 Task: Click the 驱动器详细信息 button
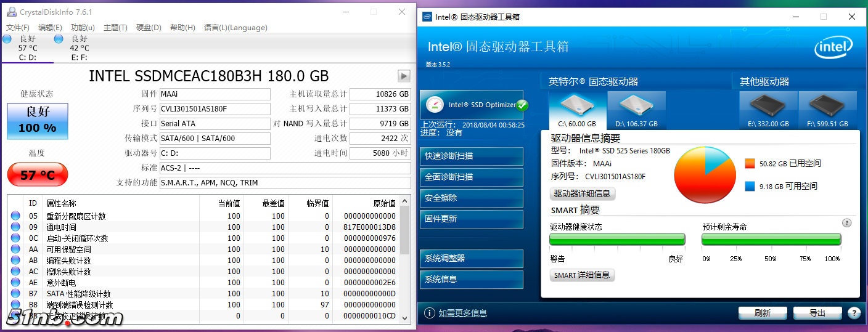pos(582,193)
